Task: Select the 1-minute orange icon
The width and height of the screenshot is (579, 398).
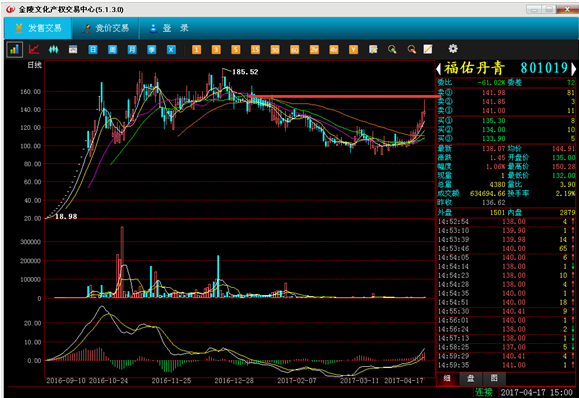Action: pyautogui.click(x=196, y=49)
